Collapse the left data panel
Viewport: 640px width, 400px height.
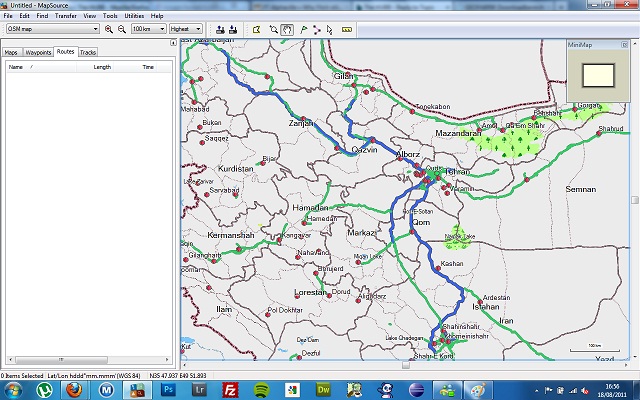pyautogui.click(x=173, y=42)
